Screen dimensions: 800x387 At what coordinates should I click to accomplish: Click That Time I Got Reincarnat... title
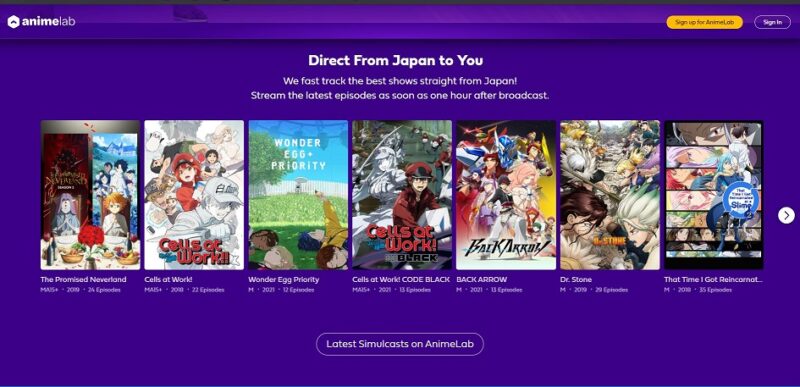pyautogui.click(x=713, y=279)
